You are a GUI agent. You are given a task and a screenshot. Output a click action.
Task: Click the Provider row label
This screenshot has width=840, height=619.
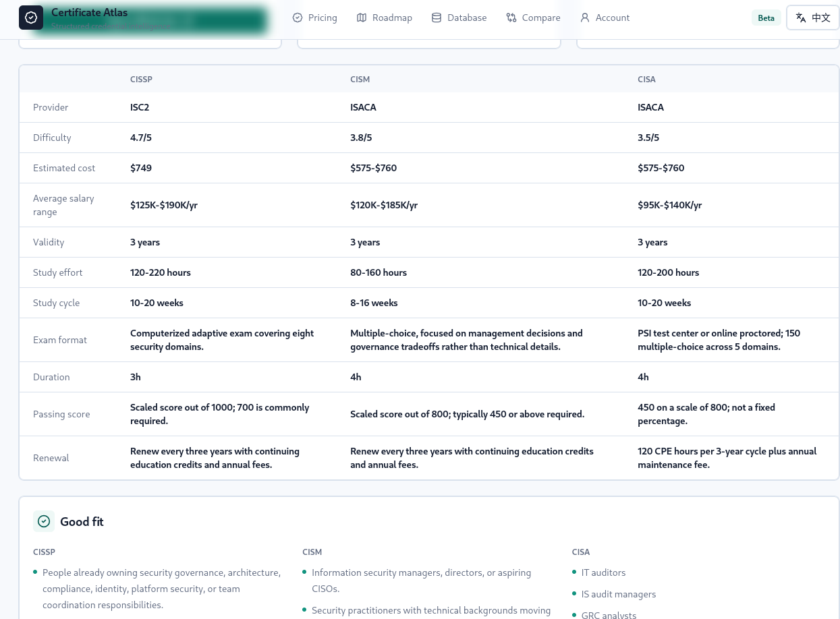[x=51, y=107]
